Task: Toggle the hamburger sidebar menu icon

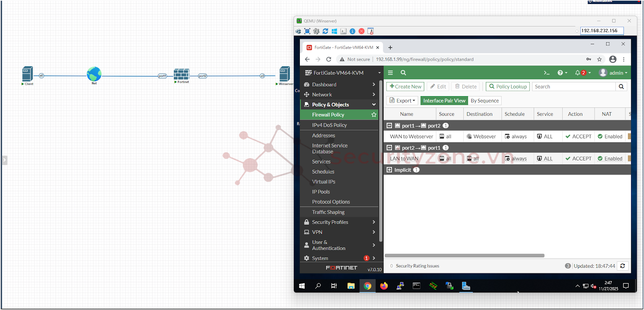Action: 390,73
